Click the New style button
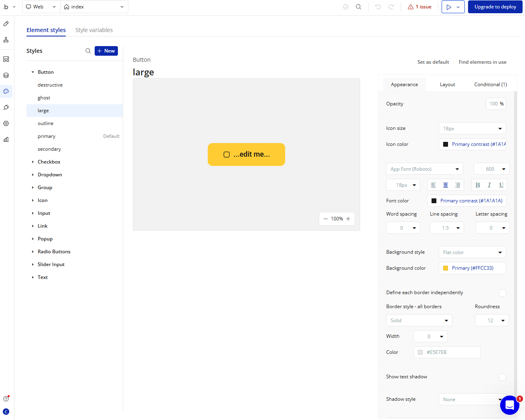 point(106,50)
